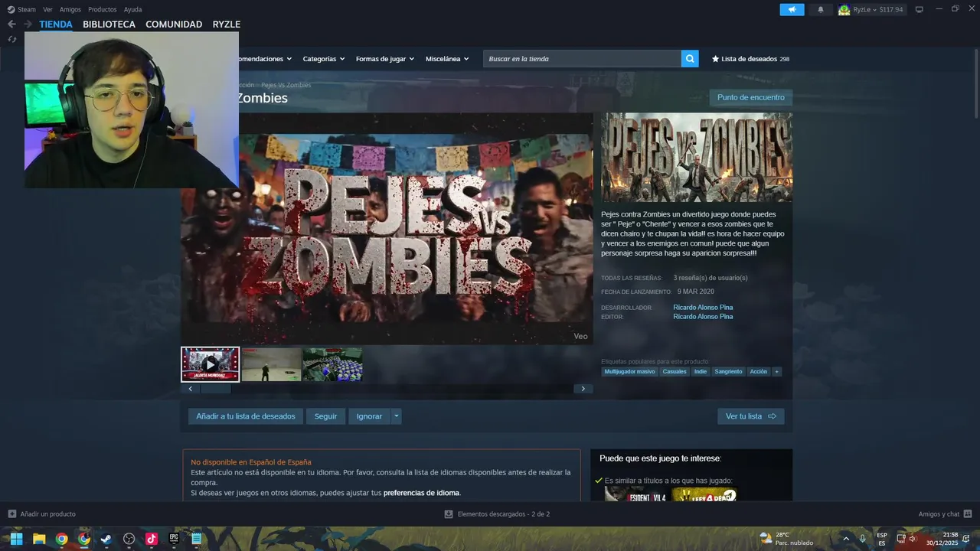Image resolution: width=980 pixels, height=551 pixels.
Task: Show hidden system tray icons
Action: click(x=846, y=539)
